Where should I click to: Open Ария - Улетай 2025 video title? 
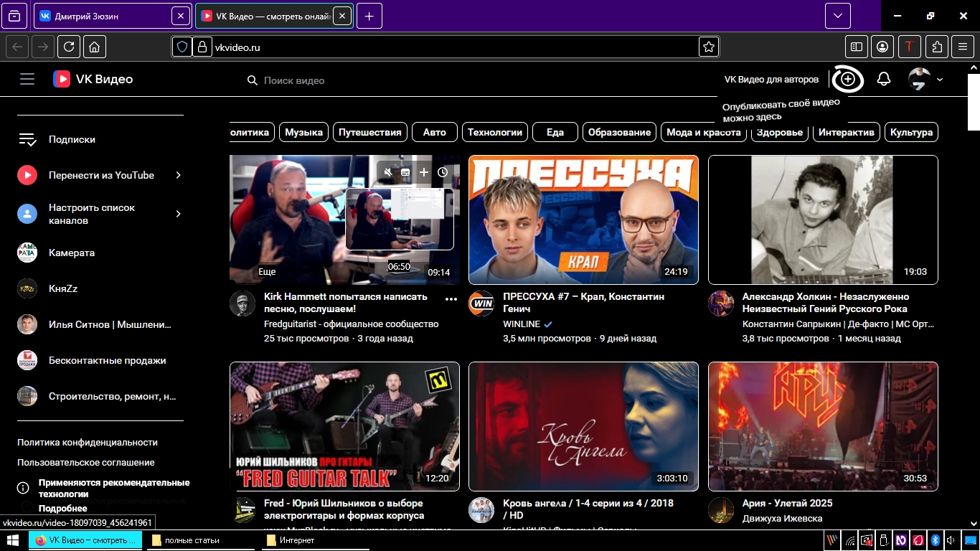788,503
